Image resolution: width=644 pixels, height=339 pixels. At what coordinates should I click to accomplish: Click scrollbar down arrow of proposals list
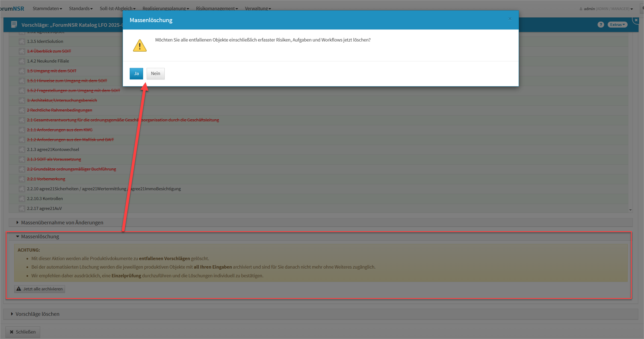click(x=630, y=210)
